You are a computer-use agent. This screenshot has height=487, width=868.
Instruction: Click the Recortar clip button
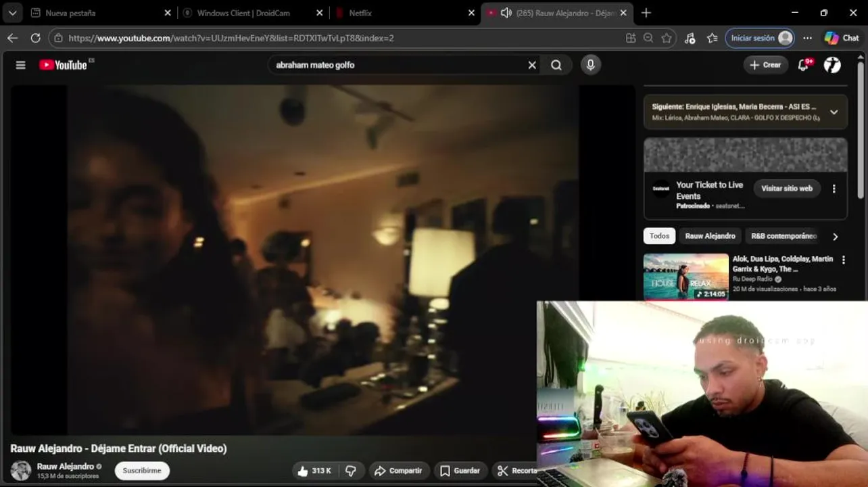tap(514, 471)
